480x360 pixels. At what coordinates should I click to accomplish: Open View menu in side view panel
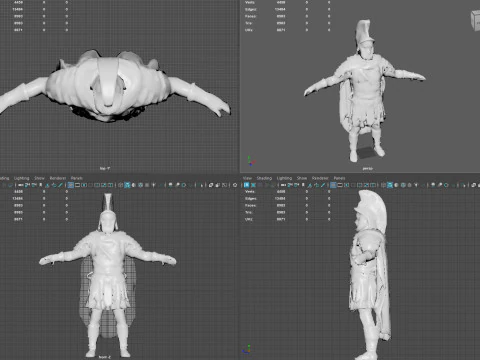247,178
